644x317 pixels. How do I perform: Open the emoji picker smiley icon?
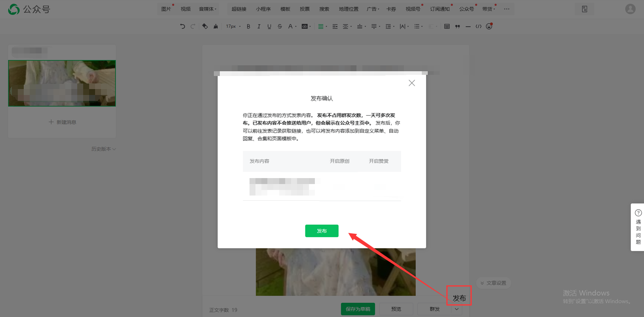(x=489, y=27)
